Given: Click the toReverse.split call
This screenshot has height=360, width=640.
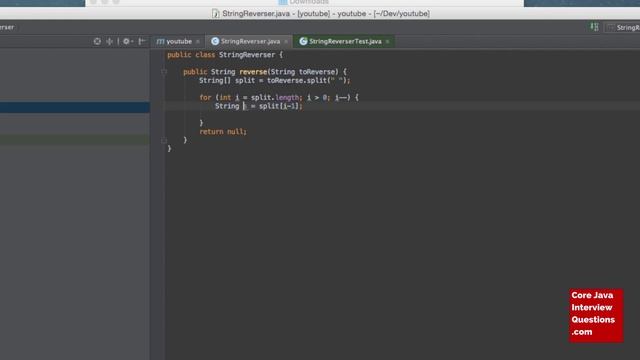Looking at the screenshot, I should [309, 80].
